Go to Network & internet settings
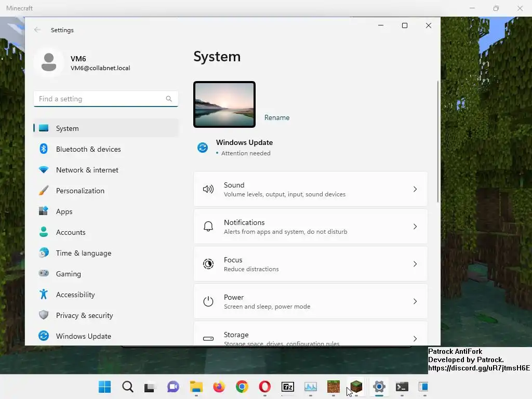 (106, 170)
